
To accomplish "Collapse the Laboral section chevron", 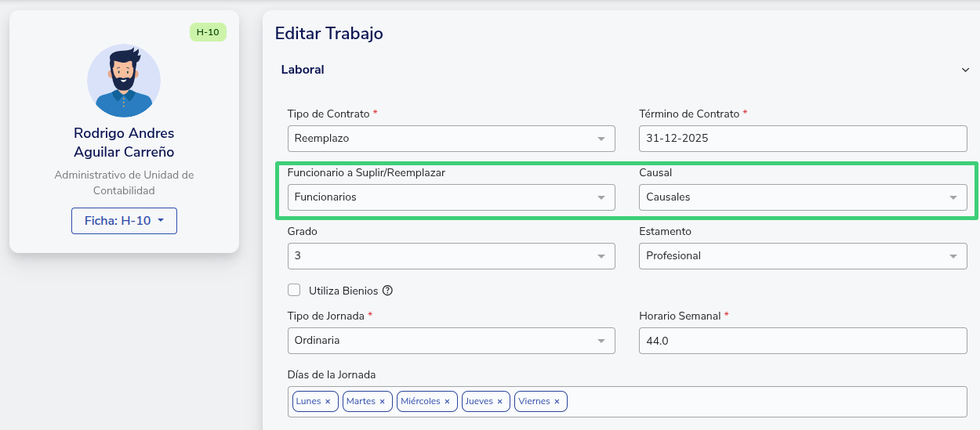I will [965, 70].
